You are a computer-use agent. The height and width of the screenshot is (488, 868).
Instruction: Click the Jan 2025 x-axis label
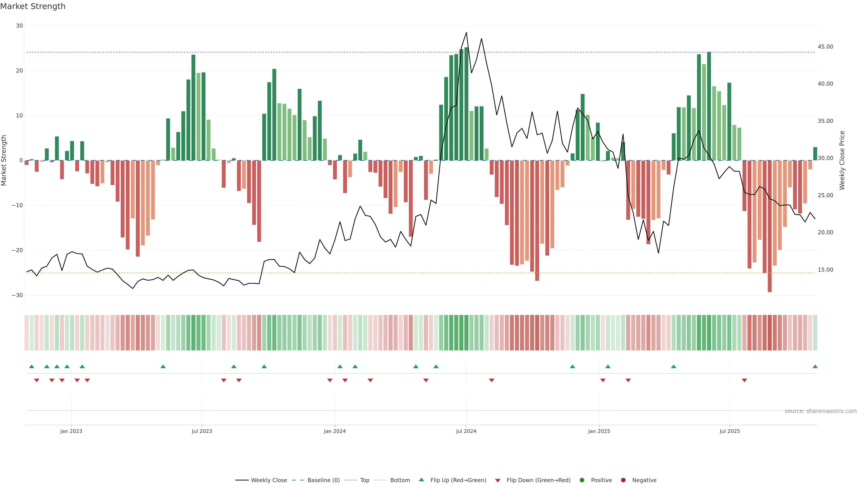click(599, 431)
